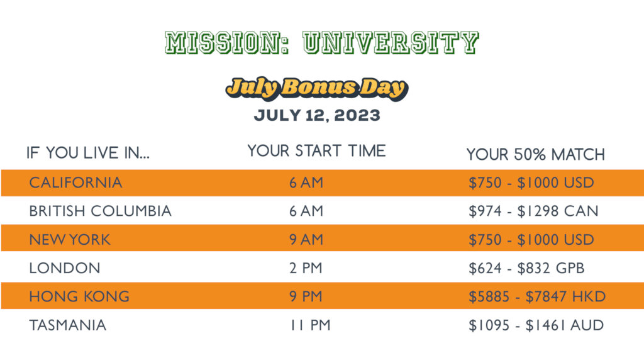
Task: Click the 2 PM London start time
Action: tap(306, 268)
